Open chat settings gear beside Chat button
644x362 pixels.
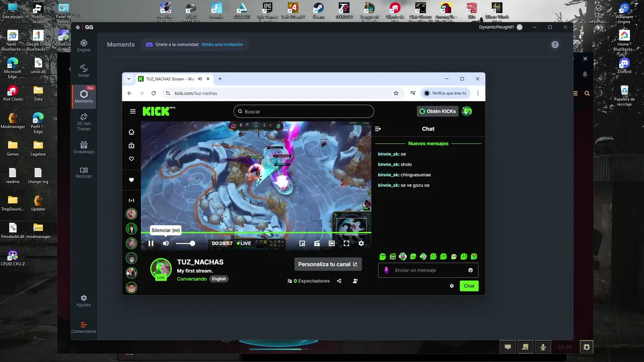point(452,286)
